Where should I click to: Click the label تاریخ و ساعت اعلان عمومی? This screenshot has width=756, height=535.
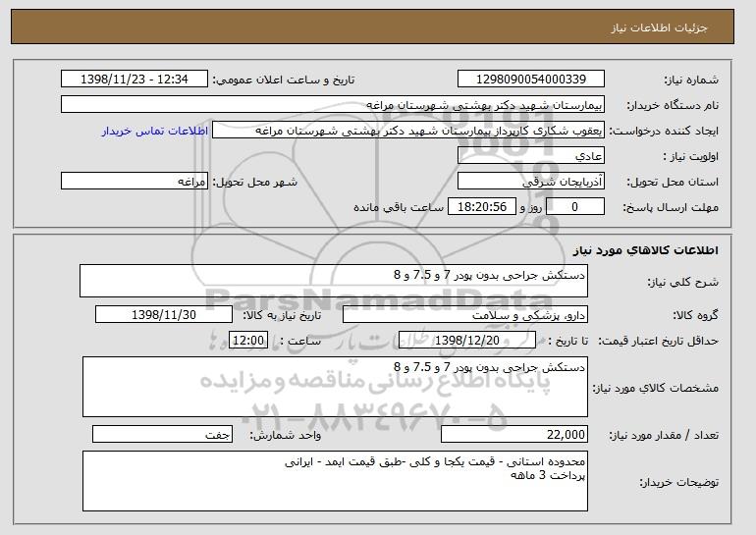click(284, 80)
